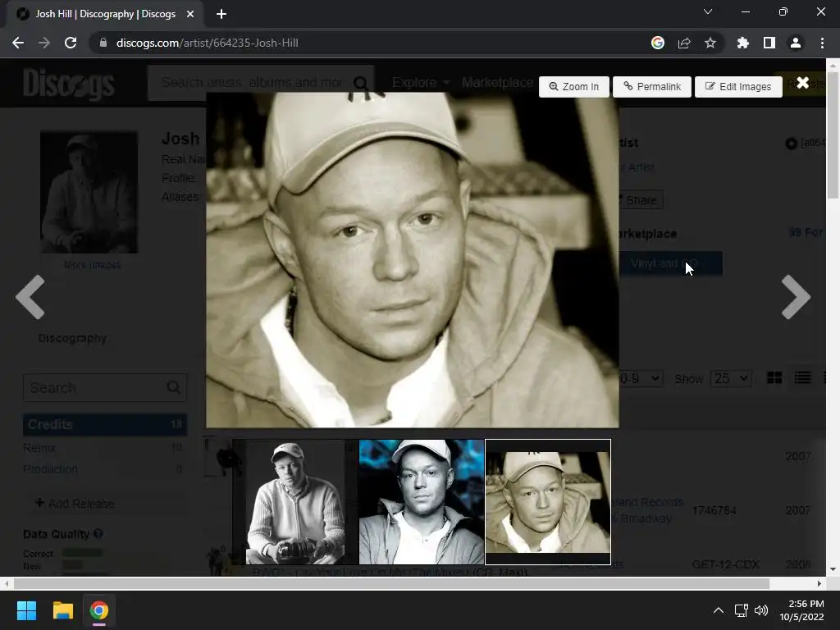Image resolution: width=840 pixels, height=630 pixels.
Task: Click the Vinyl and CD button
Action: click(x=671, y=263)
